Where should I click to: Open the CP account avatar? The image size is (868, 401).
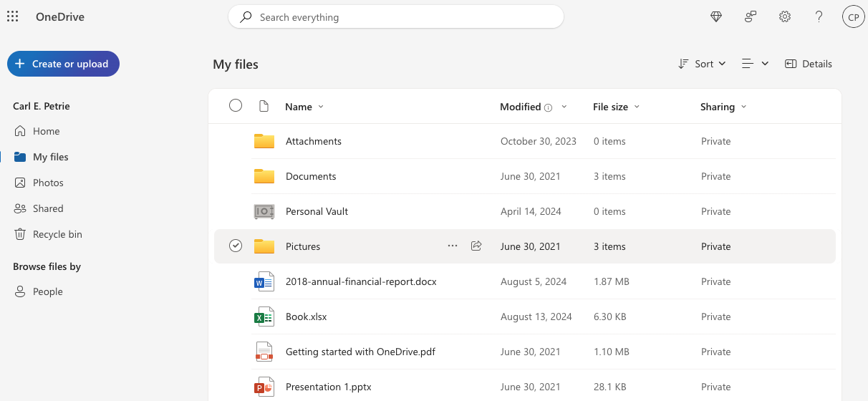(854, 16)
